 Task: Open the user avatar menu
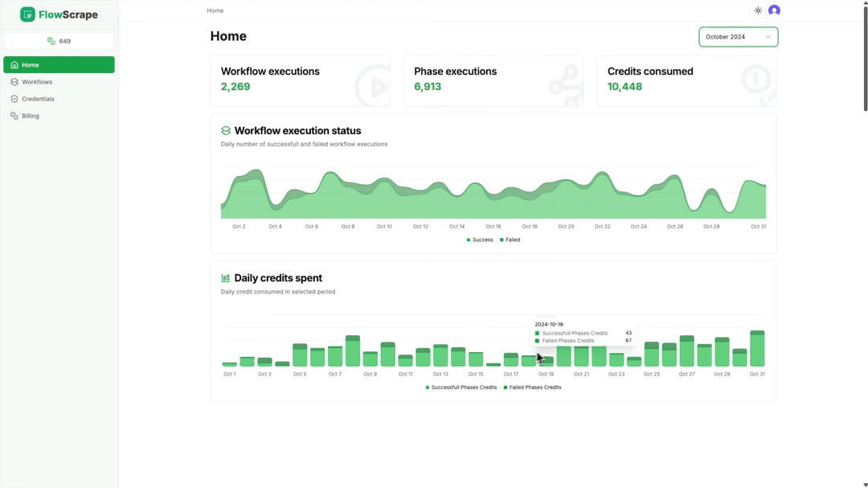[x=774, y=10]
